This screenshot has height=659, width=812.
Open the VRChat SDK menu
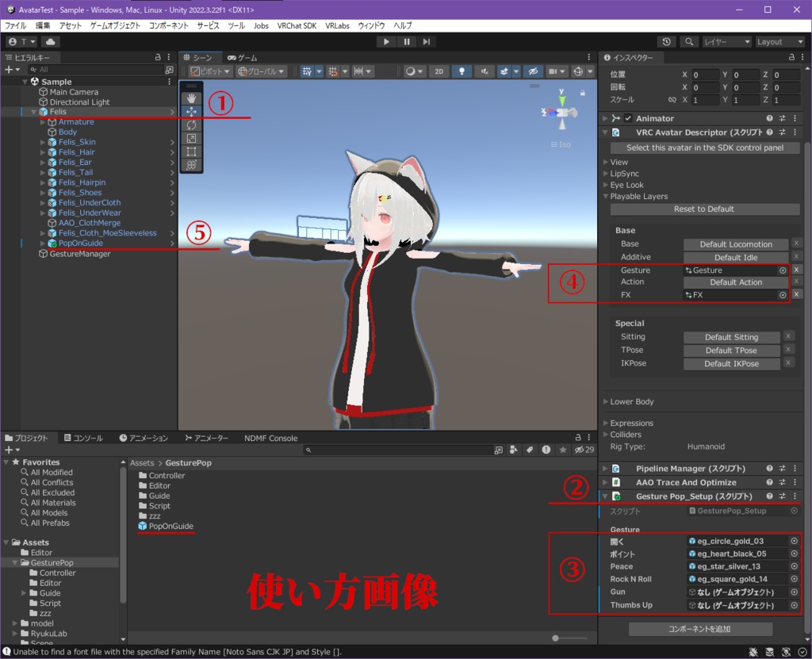pos(297,25)
